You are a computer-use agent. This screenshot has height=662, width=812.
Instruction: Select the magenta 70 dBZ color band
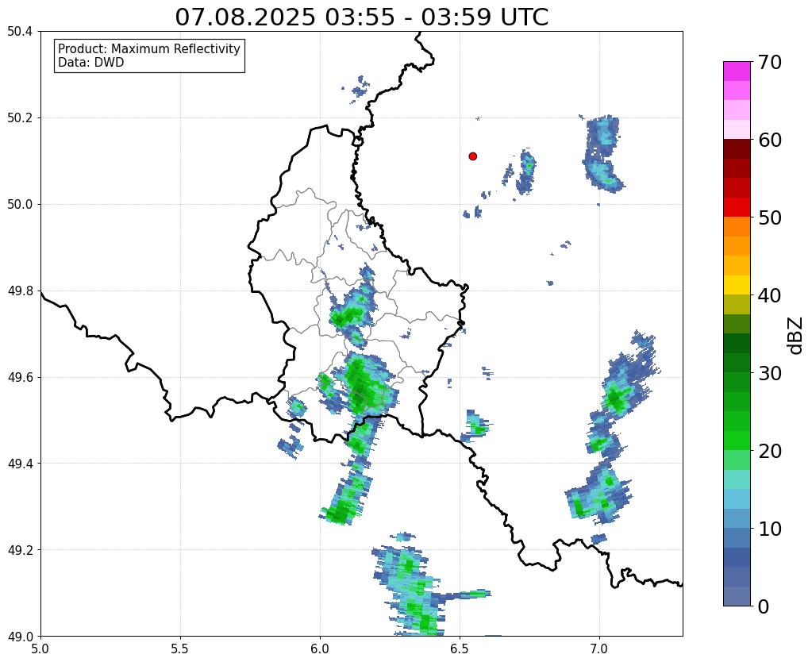pos(737,71)
